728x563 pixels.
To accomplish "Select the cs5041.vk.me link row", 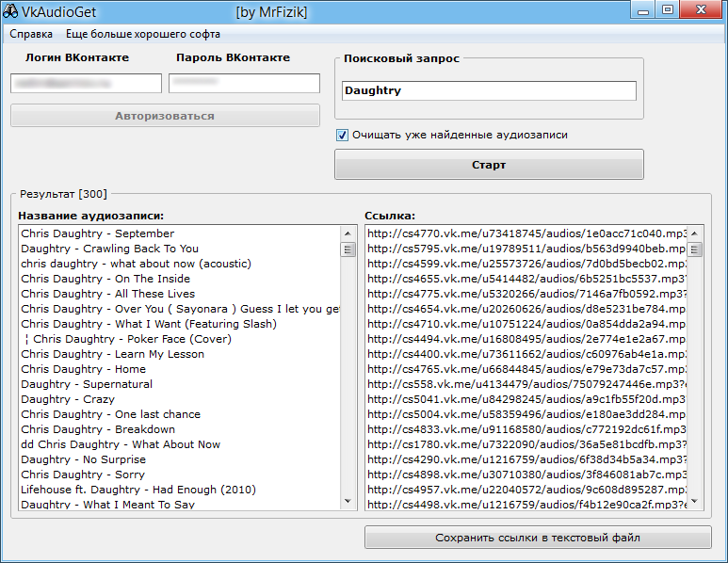I will 526,399.
